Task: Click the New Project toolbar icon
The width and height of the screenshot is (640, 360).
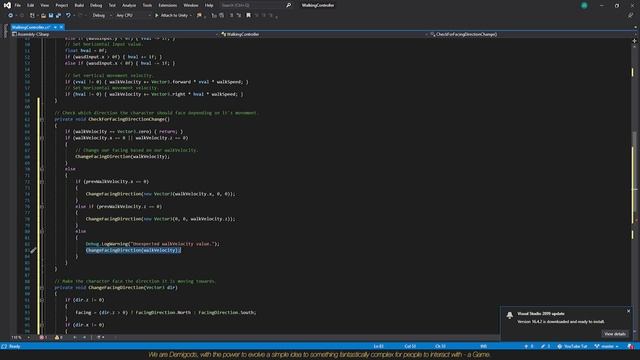Action: 32,16
